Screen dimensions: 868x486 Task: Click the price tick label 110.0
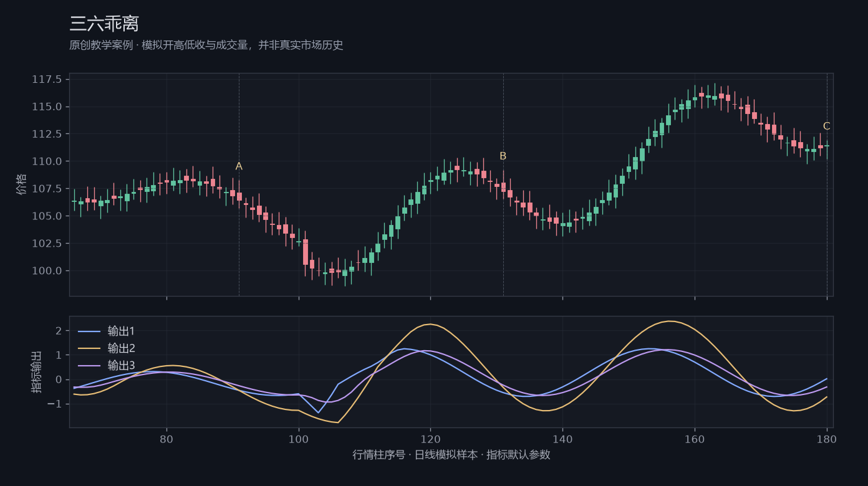(x=47, y=161)
